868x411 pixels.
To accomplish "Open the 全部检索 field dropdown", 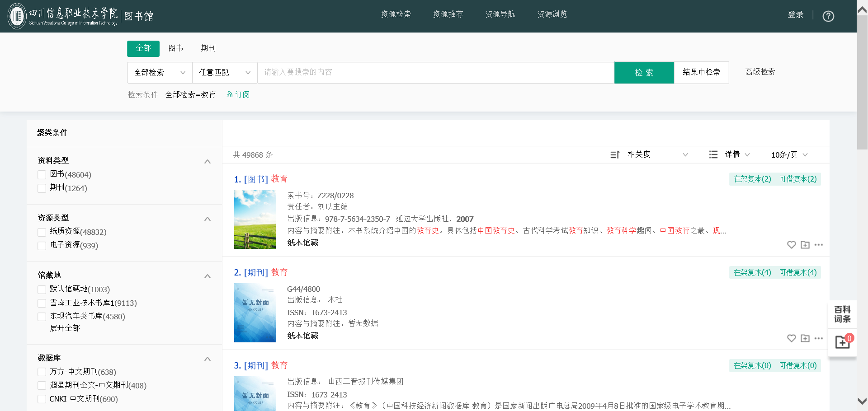I will click(x=160, y=73).
